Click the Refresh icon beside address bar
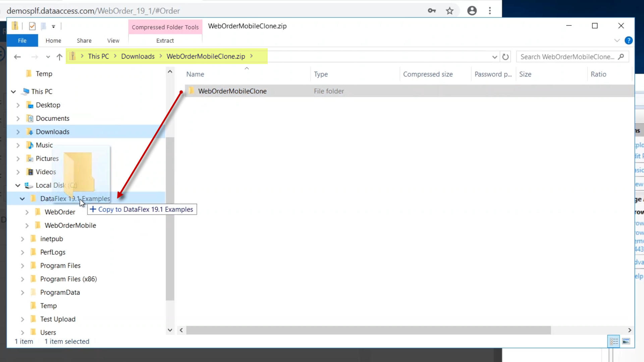 [x=505, y=57]
